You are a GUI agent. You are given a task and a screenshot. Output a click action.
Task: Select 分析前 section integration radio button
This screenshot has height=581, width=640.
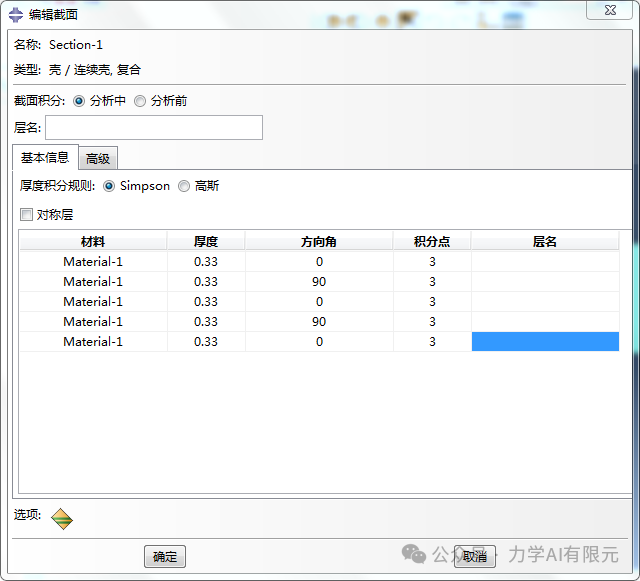[x=140, y=101]
